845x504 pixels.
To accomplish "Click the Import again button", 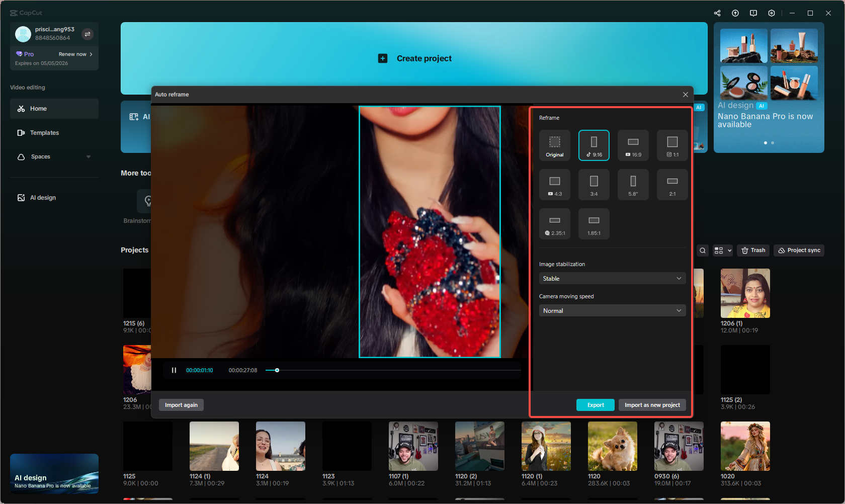I will point(181,405).
